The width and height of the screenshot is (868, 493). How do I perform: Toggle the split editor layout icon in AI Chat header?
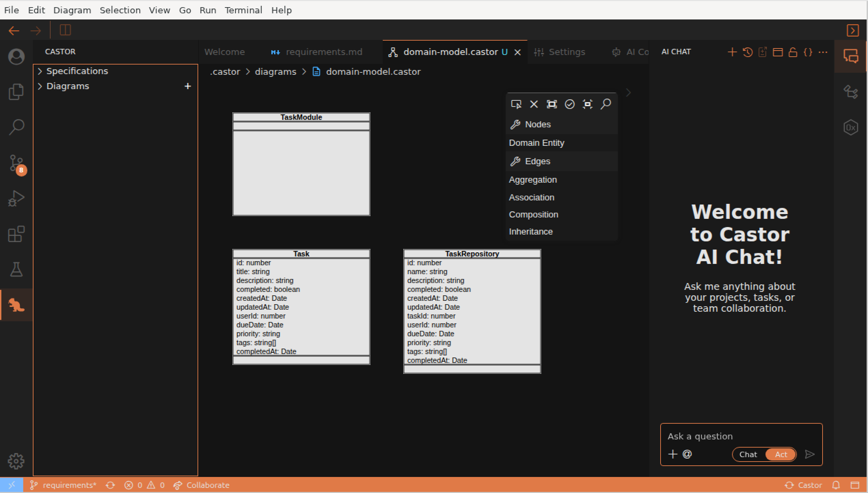click(778, 52)
